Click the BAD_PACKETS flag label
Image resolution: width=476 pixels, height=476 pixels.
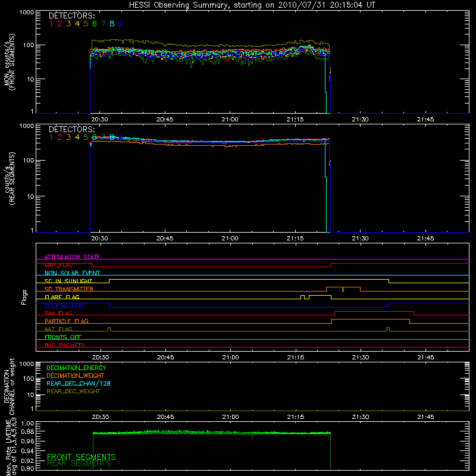[x=65, y=345]
